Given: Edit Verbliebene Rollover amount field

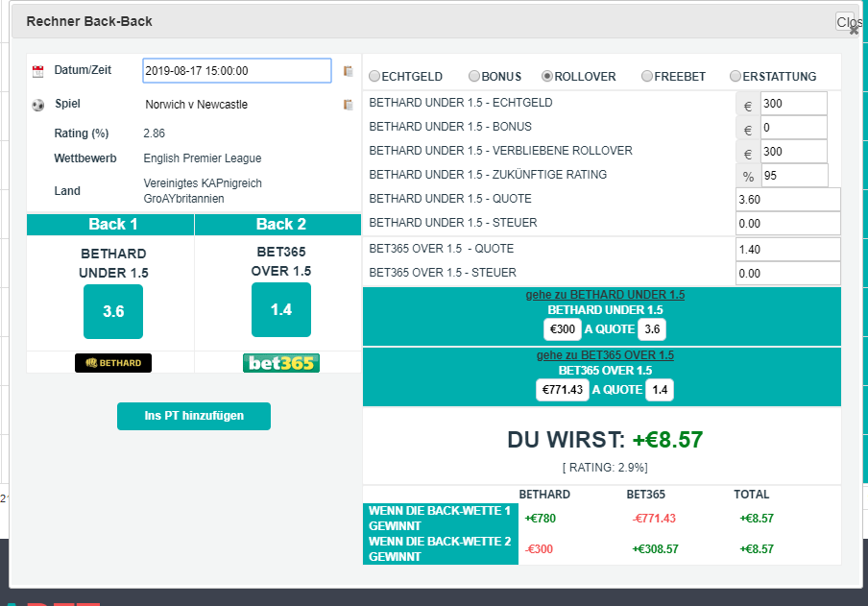Looking at the screenshot, I should 794,151.
